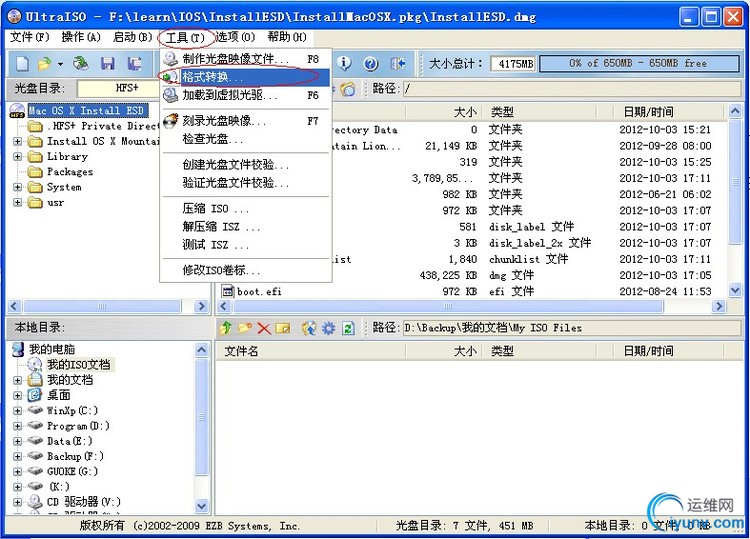Screen dimensions: 750x539
Task: Click the blue gear settings icon
Action: [x=329, y=328]
